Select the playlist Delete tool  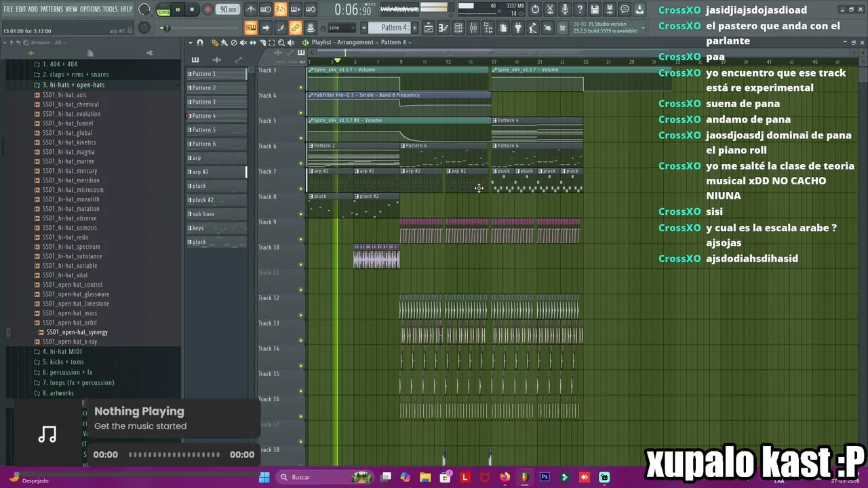[x=234, y=42]
